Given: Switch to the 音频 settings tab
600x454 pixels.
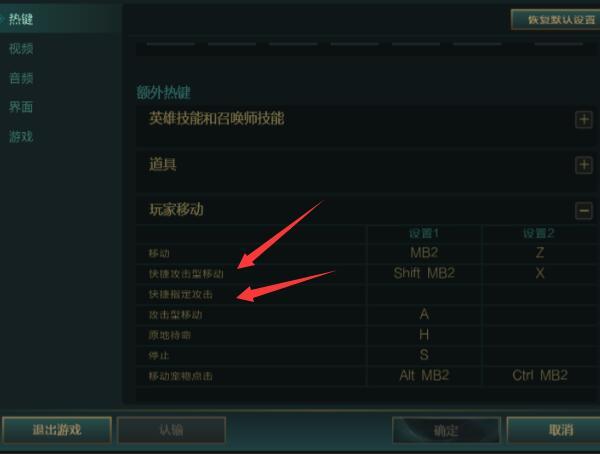Looking at the screenshot, I should coord(21,78).
